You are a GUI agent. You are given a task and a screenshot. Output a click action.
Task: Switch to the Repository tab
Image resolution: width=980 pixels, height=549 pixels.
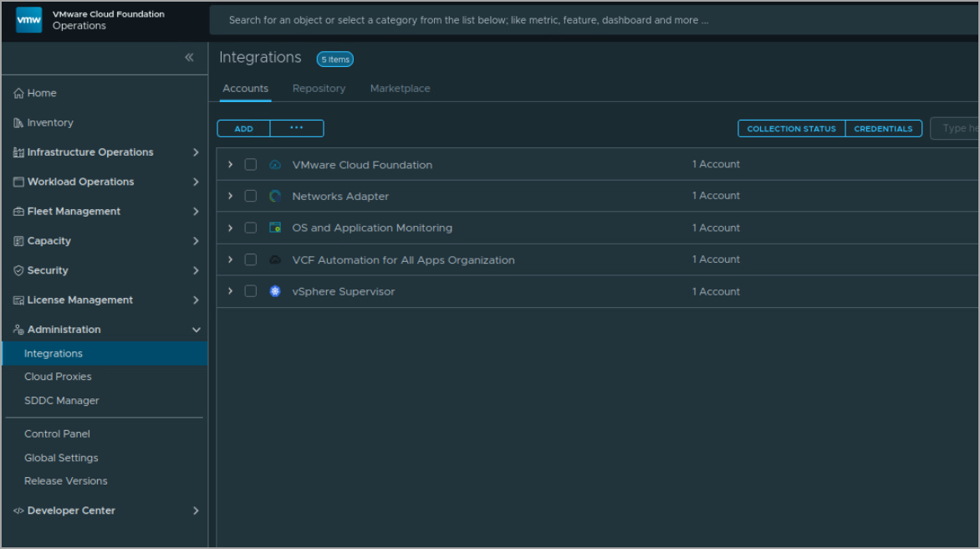[x=319, y=89]
